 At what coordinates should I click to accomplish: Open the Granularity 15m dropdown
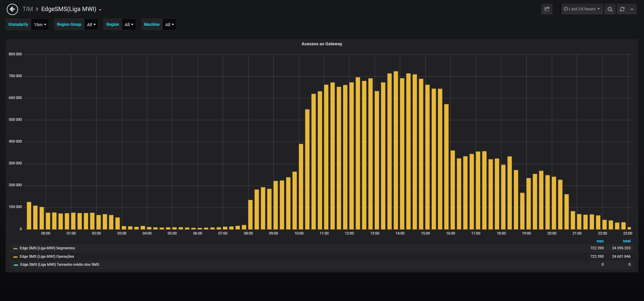pos(40,24)
